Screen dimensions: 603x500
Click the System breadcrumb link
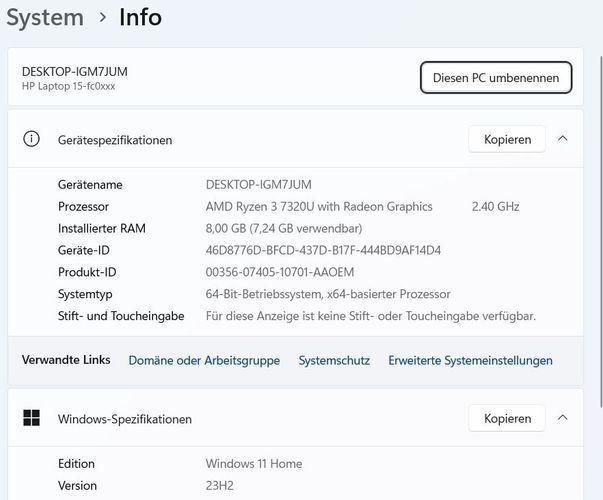[x=45, y=18]
